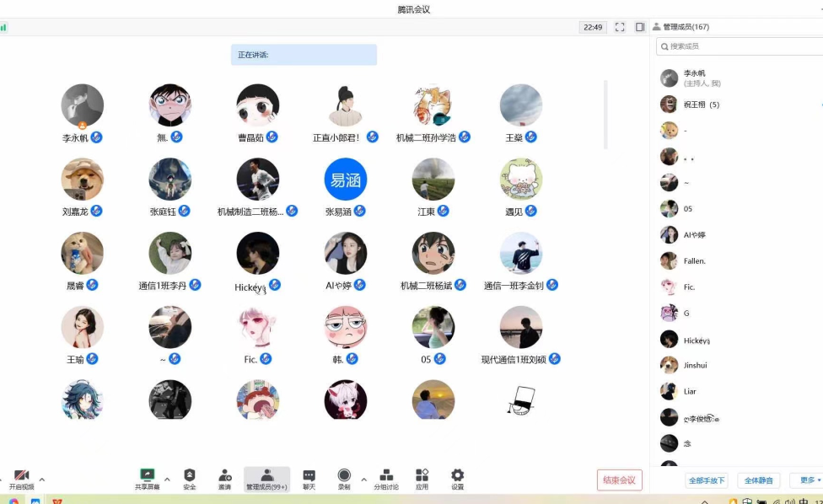Open 设置 (Settings) gear in meeting toolbar
The height and width of the screenshot is (504, 823).
click(457, 478)
